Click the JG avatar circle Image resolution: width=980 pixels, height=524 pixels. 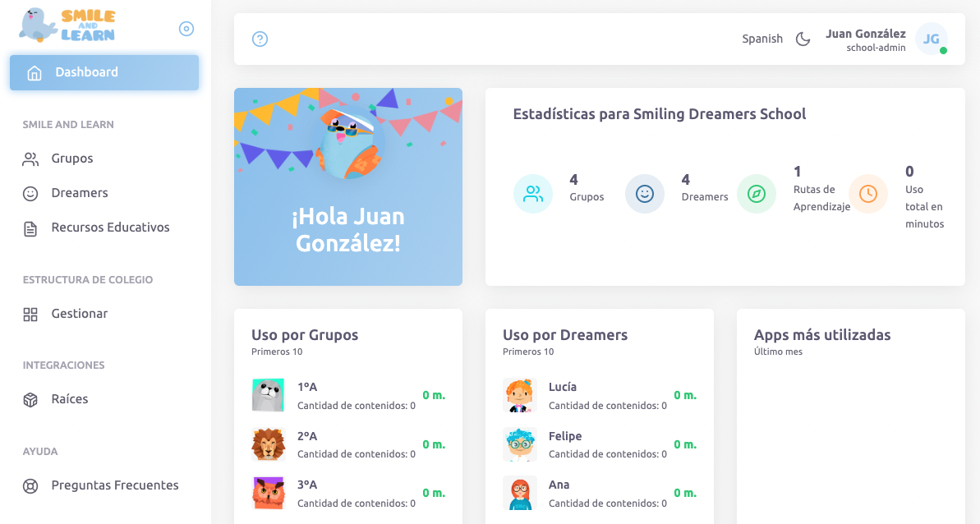pos(931,39)
